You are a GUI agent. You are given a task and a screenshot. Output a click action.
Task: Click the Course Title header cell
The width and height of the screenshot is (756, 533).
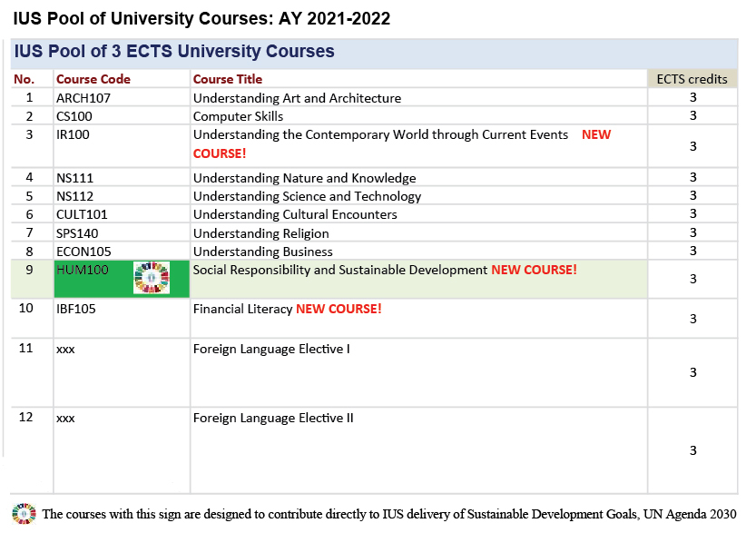228,79
